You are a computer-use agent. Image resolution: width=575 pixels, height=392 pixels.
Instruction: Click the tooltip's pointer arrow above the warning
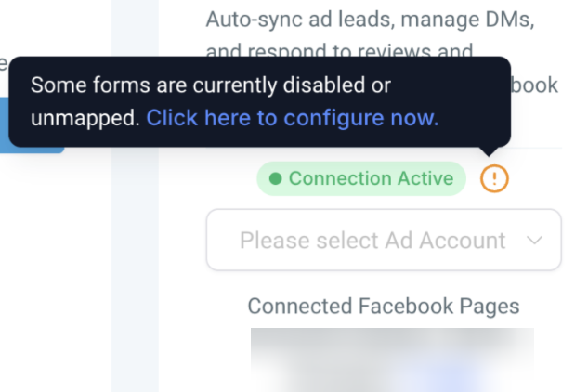[x=491, y=150]
